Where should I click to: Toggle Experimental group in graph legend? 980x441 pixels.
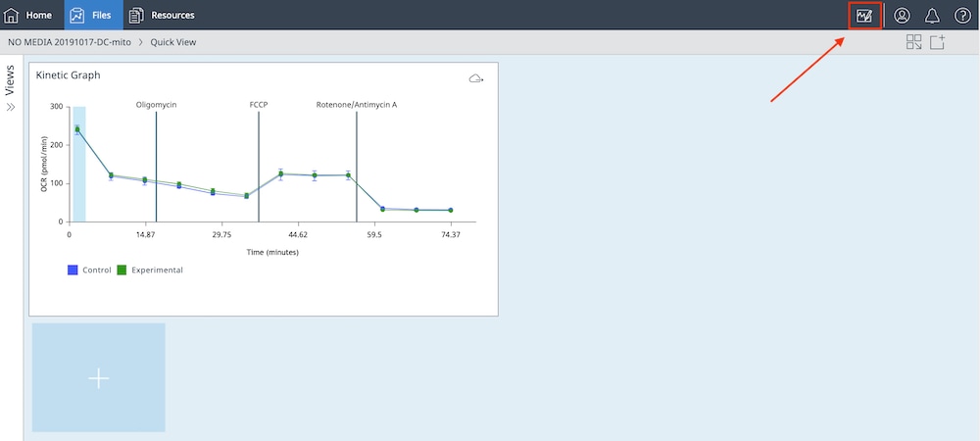tap(122, 269)
